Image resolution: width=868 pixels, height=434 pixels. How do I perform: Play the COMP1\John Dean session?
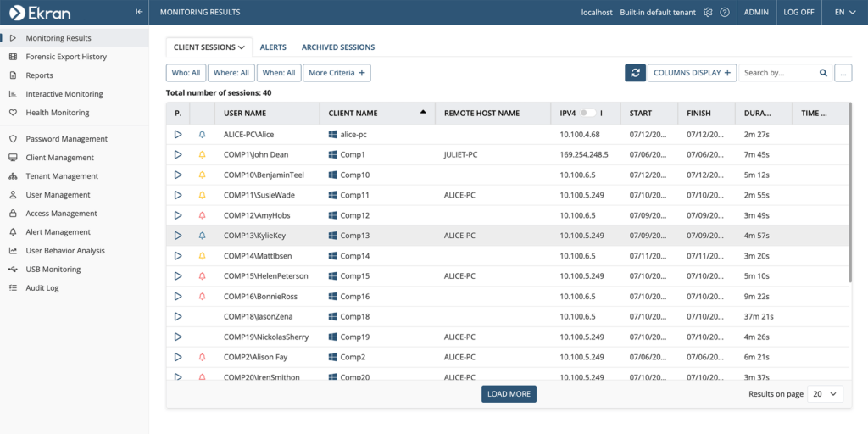[x=178, y=154]
